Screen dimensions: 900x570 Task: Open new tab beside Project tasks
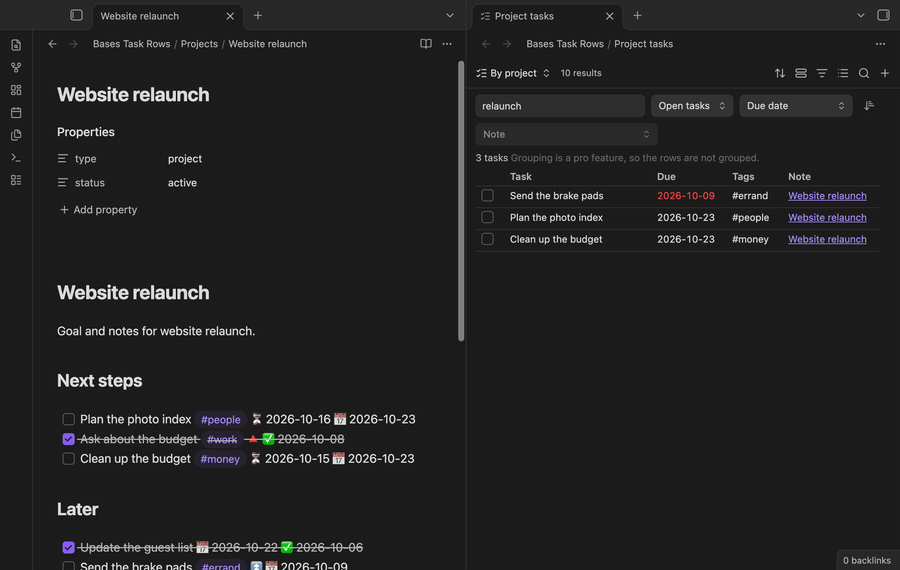[637, 15]
